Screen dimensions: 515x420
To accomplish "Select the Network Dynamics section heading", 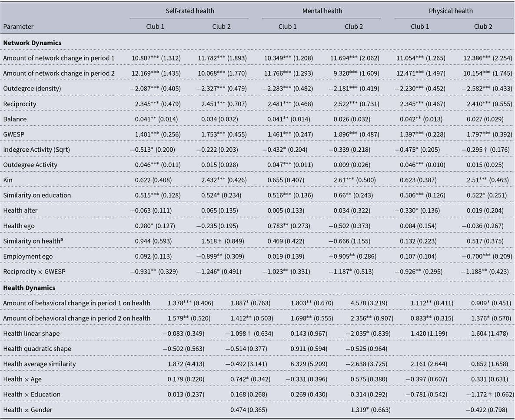I will (x=32, y=43).
